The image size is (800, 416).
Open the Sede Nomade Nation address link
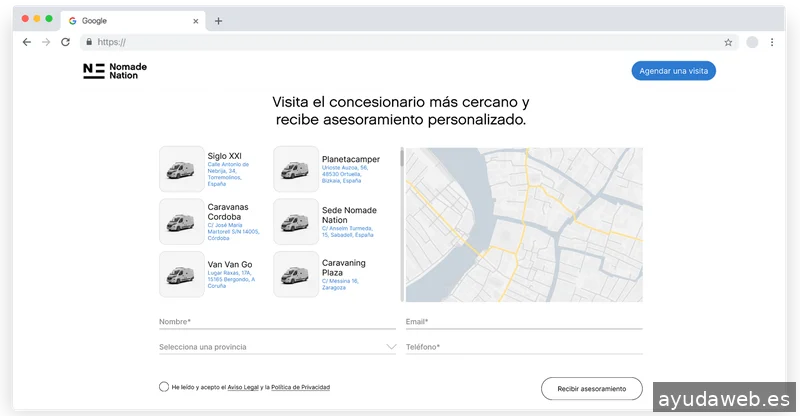coord(347,232)
